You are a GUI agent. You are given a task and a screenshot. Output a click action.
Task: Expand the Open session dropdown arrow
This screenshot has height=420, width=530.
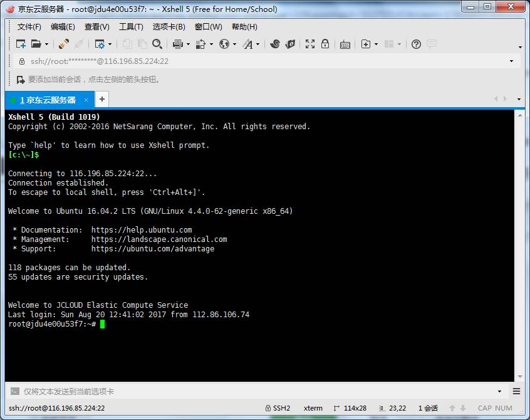46,45
